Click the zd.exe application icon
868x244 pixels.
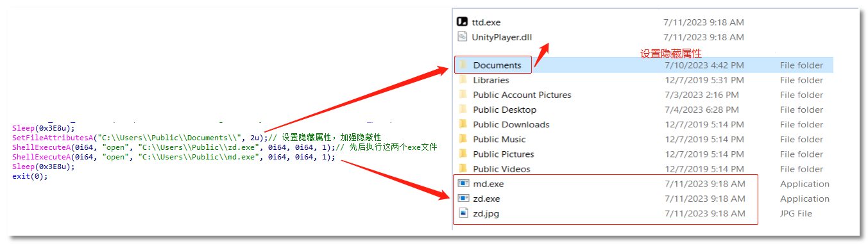pos(463,199)
